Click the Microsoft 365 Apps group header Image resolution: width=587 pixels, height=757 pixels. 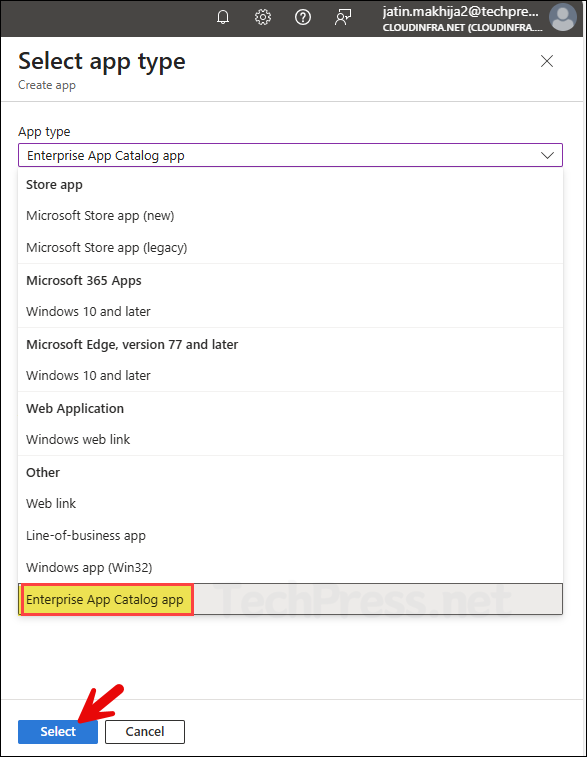tap(84, 280)
